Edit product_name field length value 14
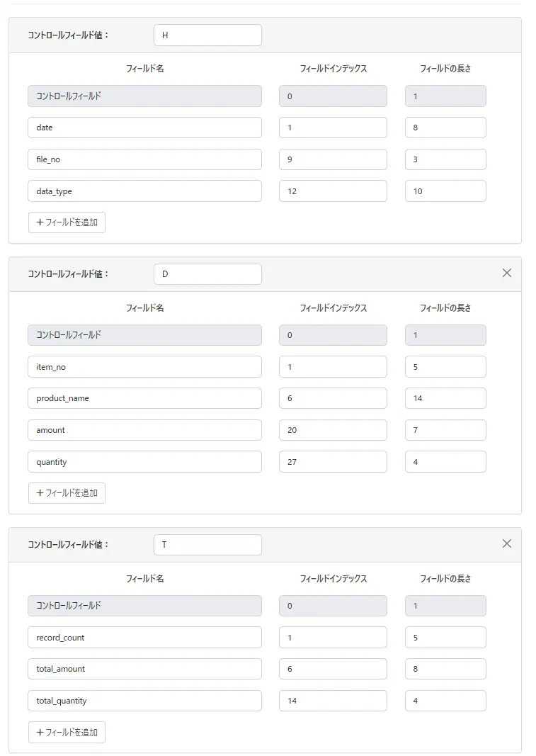 [x=445, y=398]
